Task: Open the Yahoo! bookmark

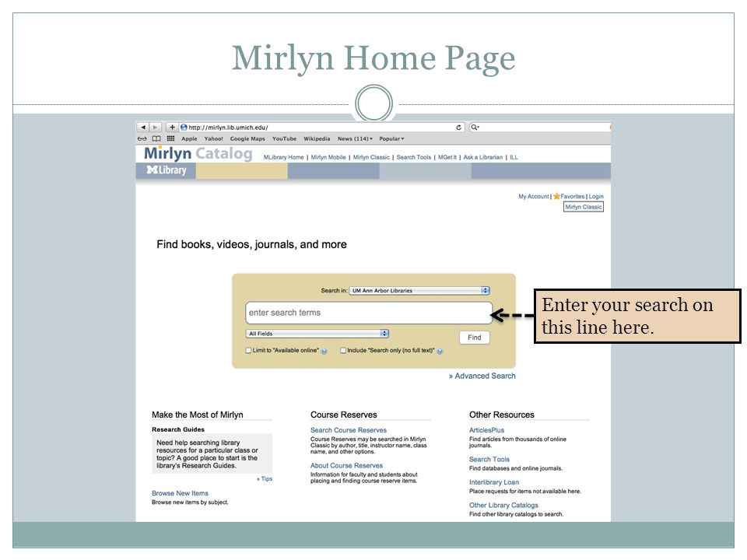Action: click(x=213, y=138)
